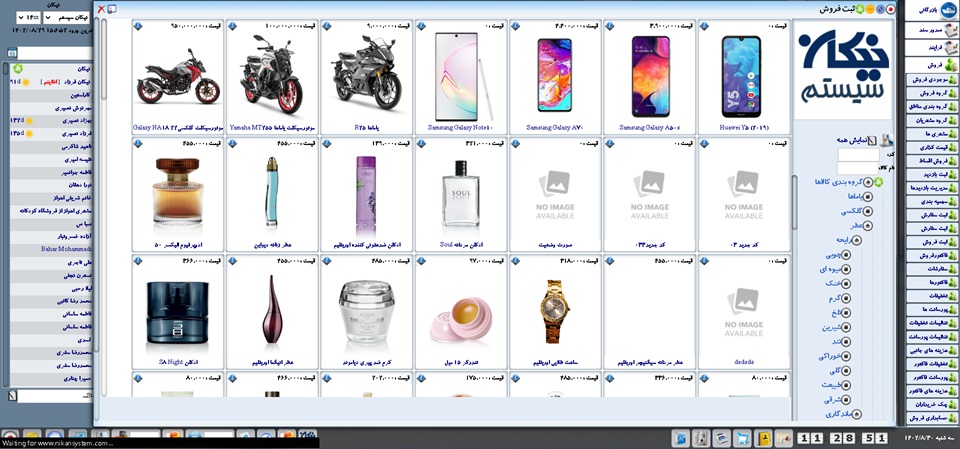Click the calendar icon in left panel
960x449 pixels.
[x=12, y=53]
